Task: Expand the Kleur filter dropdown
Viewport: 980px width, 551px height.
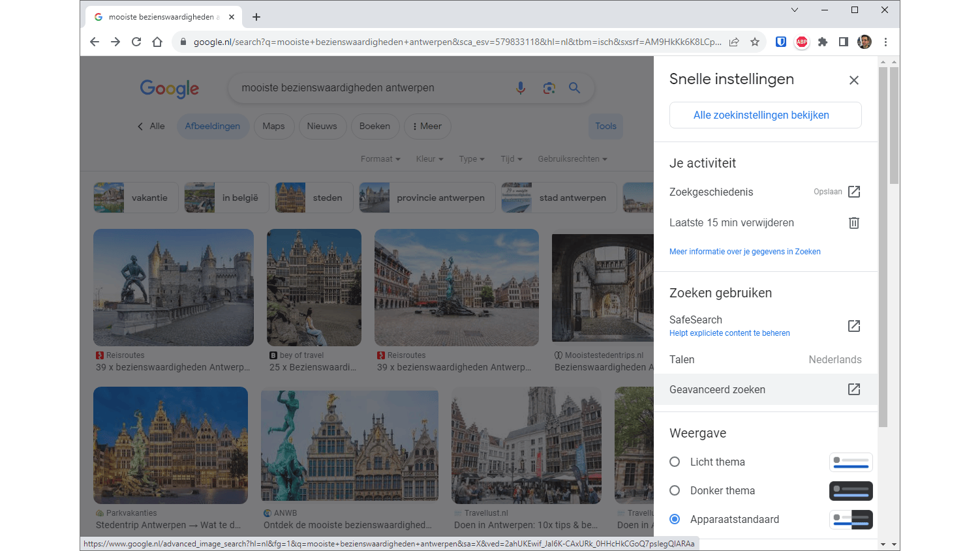Action: [x=429, y=159]
